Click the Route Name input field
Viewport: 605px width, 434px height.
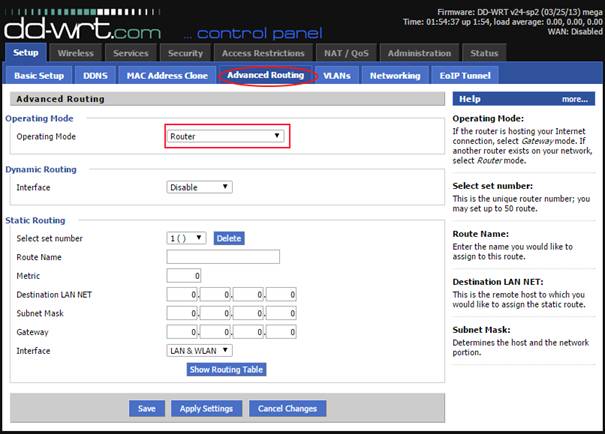[223, 257]
